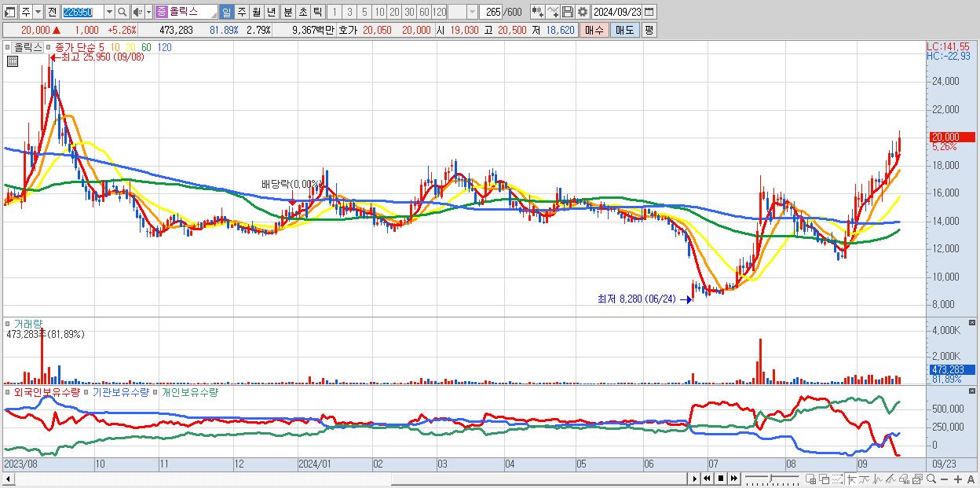Image resolution: width=980 pixels, height=488 pixels.
Task: Click the eraser tool icon in bottom toolbar
Action: [x=905, y=479]
